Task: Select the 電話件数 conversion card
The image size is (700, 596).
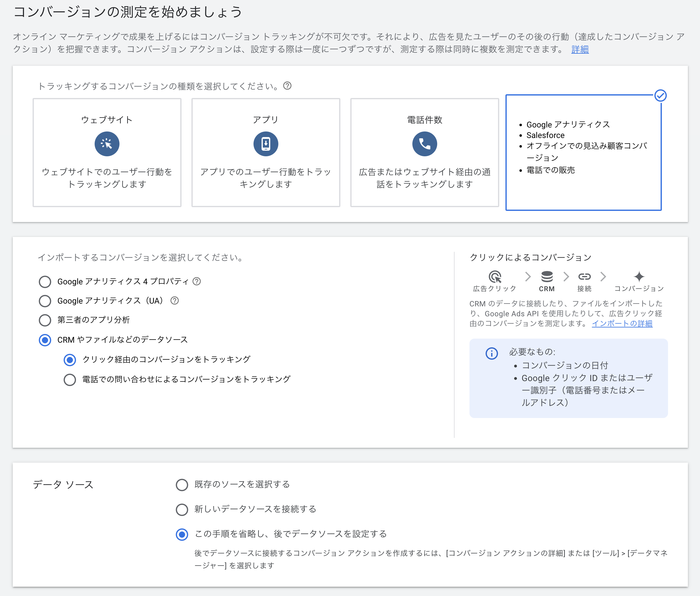Action: 424,153
